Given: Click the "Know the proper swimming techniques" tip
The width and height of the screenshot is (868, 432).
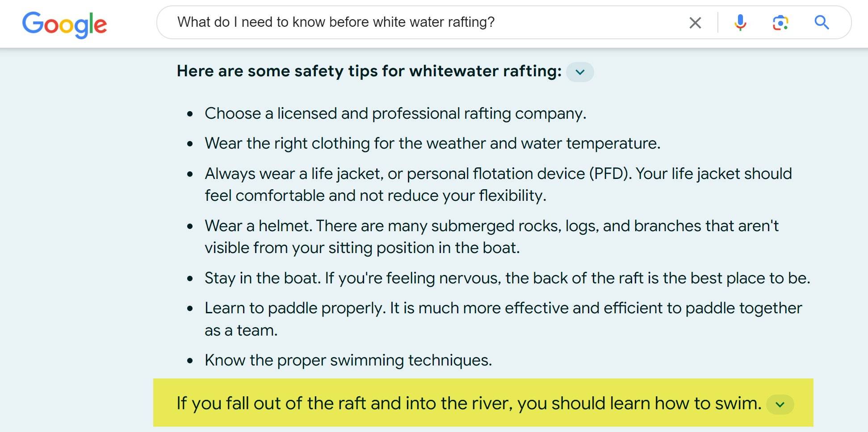Looking at the screenshot, I should (x=348, y=361).
